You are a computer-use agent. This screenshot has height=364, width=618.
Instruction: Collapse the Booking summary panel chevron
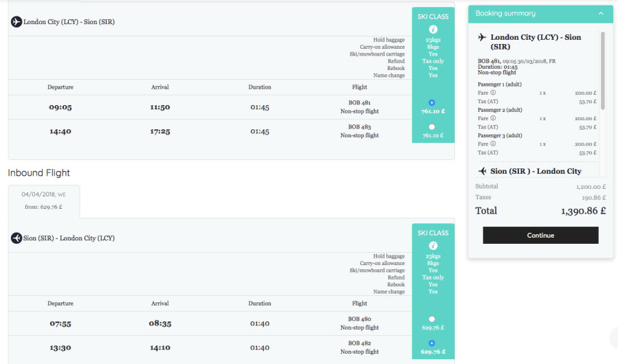(601, 14)
